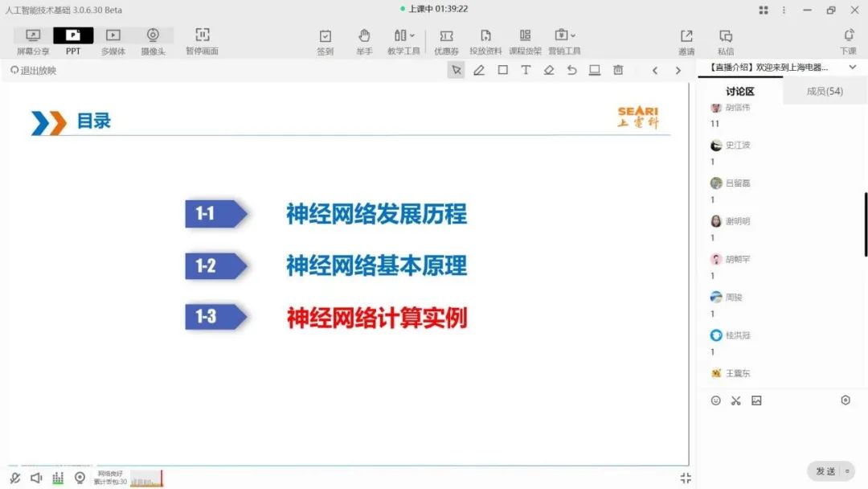868x489 pixels.
Task: Expand the 直播介绍 announcement
Action: [853, 68]
